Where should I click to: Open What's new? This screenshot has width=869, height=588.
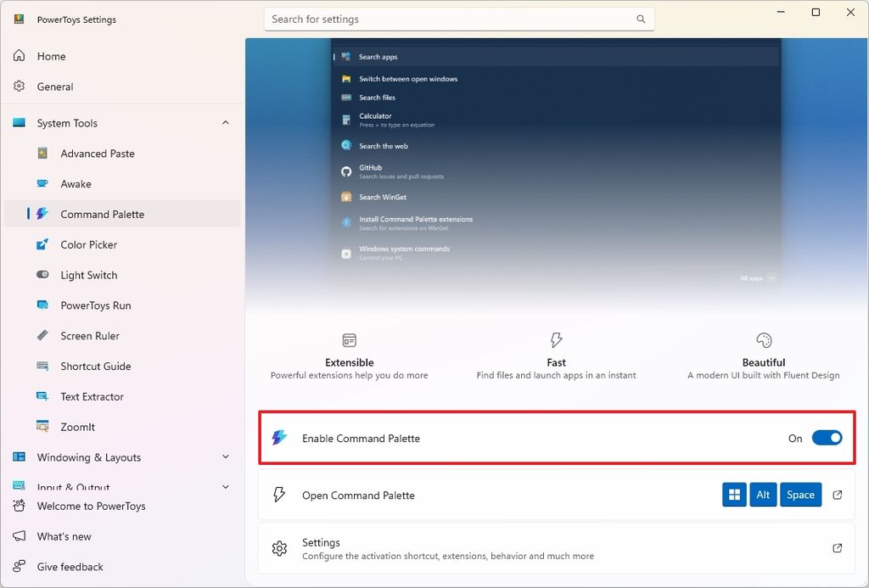64,536
